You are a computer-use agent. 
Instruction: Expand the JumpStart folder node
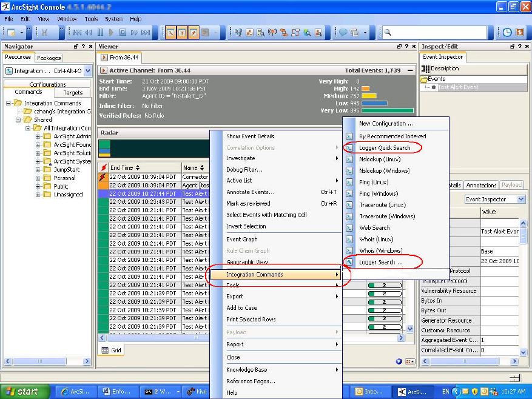(x=39, y=170)
